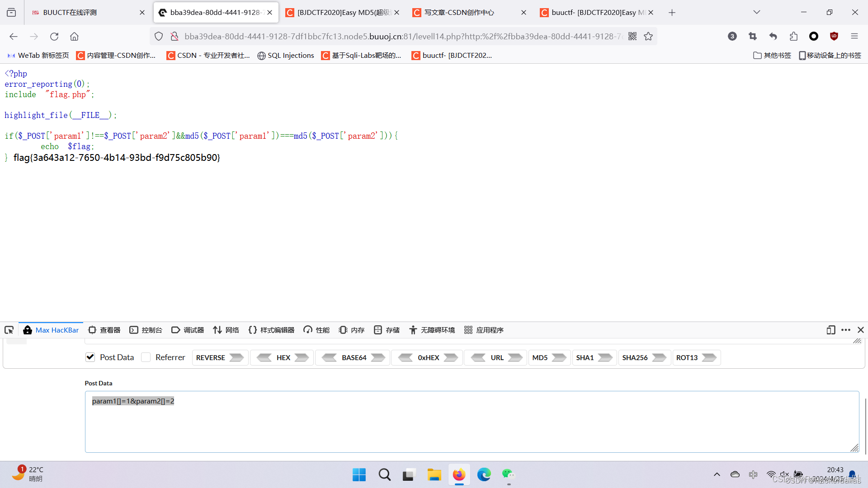Show hidden system tray icons

tap(717, 474)
